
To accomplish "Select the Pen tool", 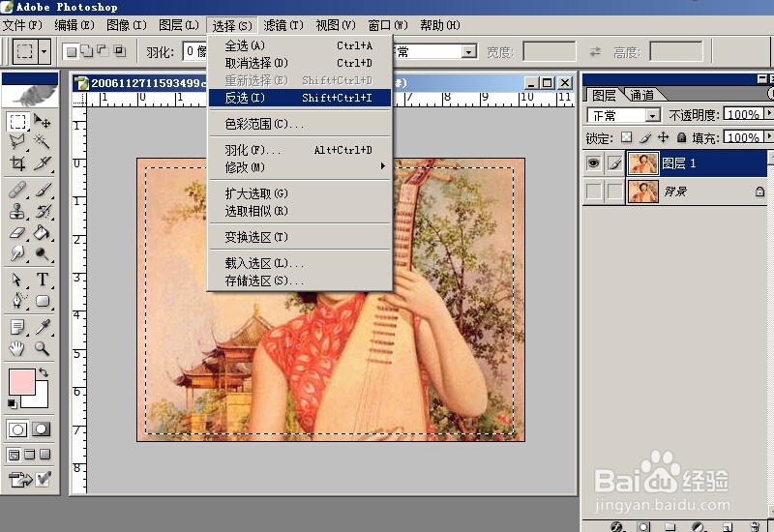I will (17, 301).
